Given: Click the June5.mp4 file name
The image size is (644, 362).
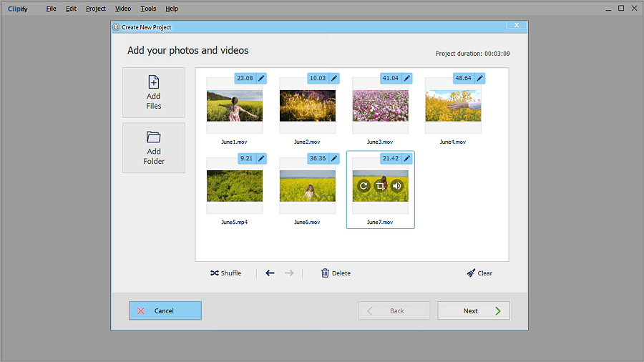Looking at the screenshot, I should pos(235,222).
